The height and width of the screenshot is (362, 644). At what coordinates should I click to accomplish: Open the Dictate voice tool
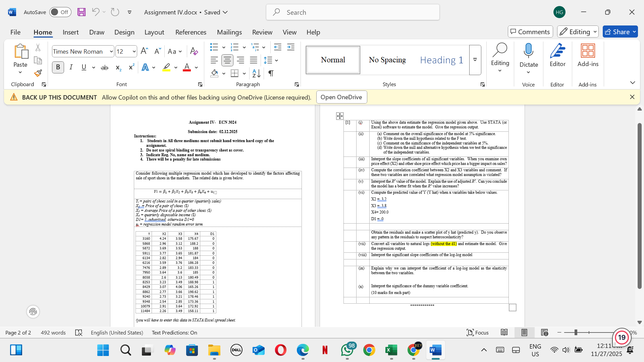pos(528,55)
